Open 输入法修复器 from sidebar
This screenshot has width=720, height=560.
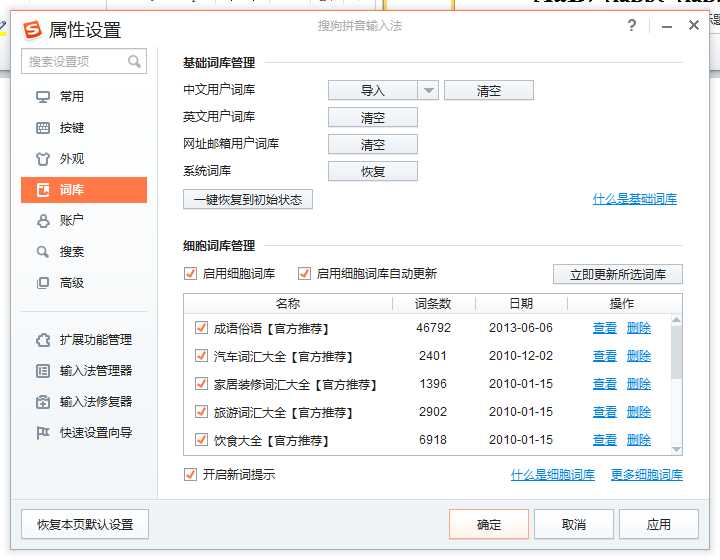(x=84, y=402)
